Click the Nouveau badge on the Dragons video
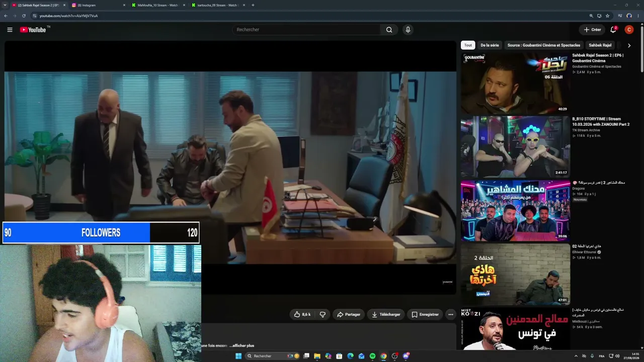The image size is (644, 362). [x=580, y=200]
